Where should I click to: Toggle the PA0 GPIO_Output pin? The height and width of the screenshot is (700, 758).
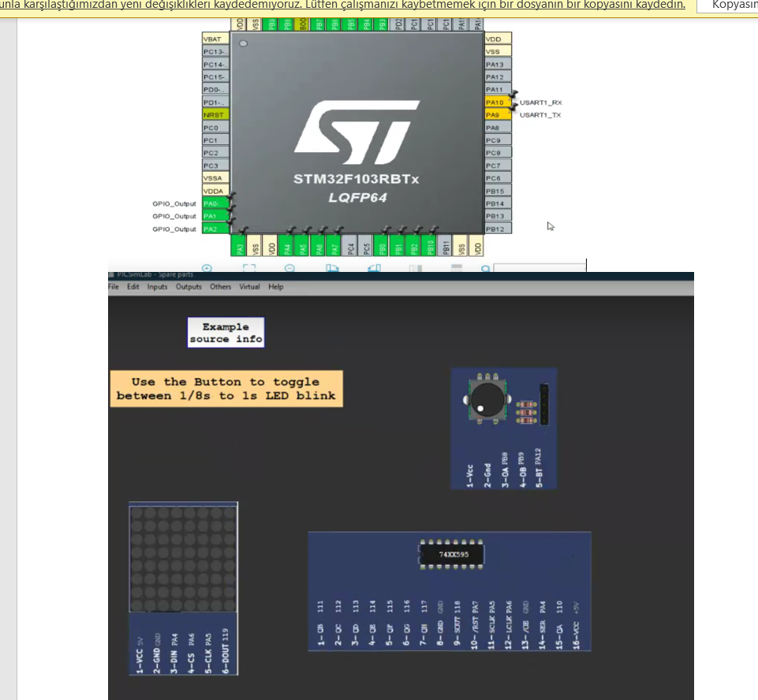coord(213,203)
